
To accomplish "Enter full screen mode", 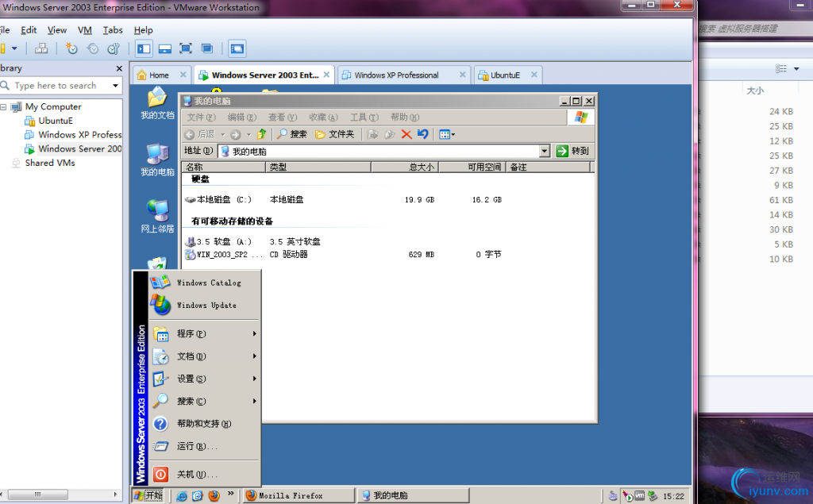I will pyautogui.click(x=187, y=48).
